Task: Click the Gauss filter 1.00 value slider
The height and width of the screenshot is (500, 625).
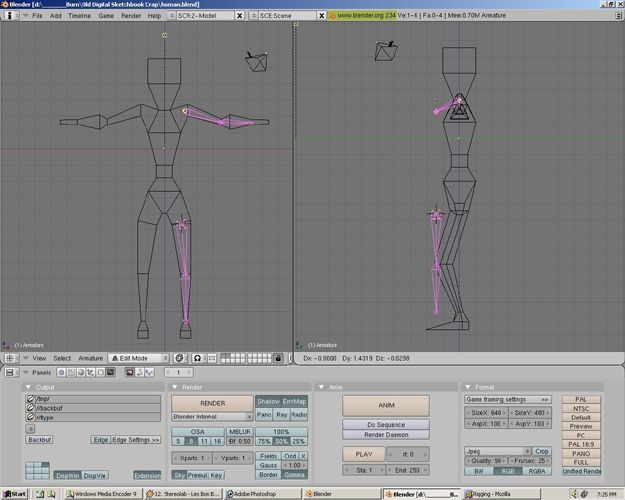Action: pos(294,465)
